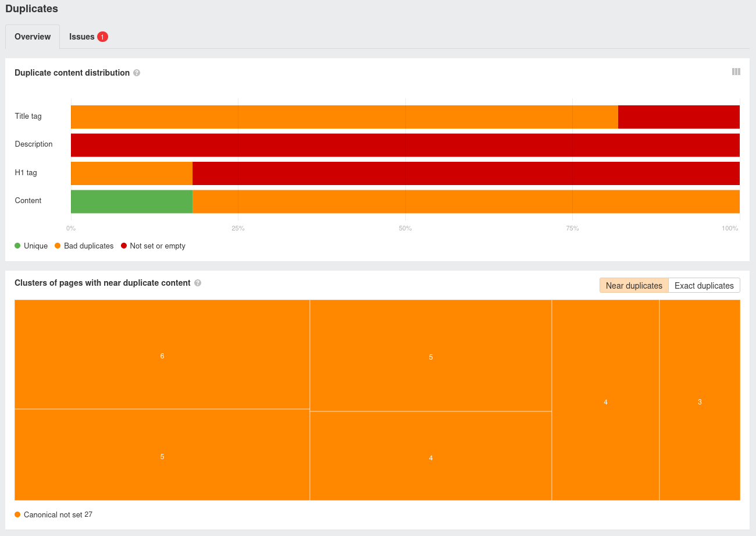Toggle Bad duplicates legend item

[84, 246]
